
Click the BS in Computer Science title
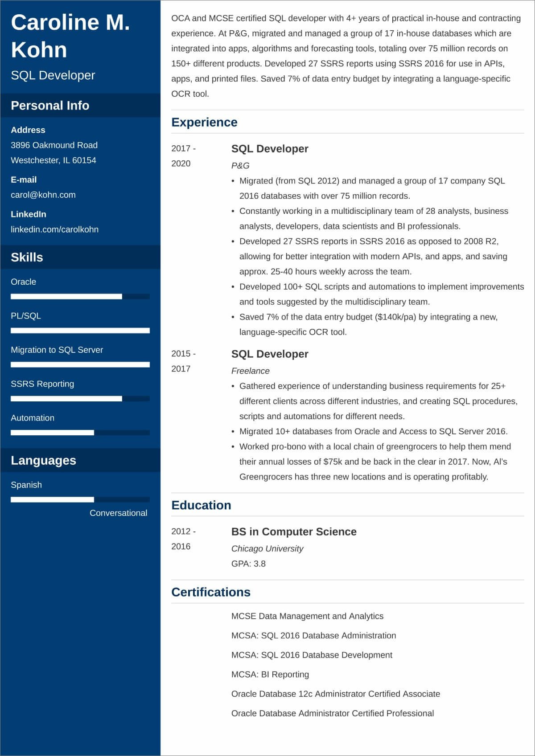coord(294,531)
